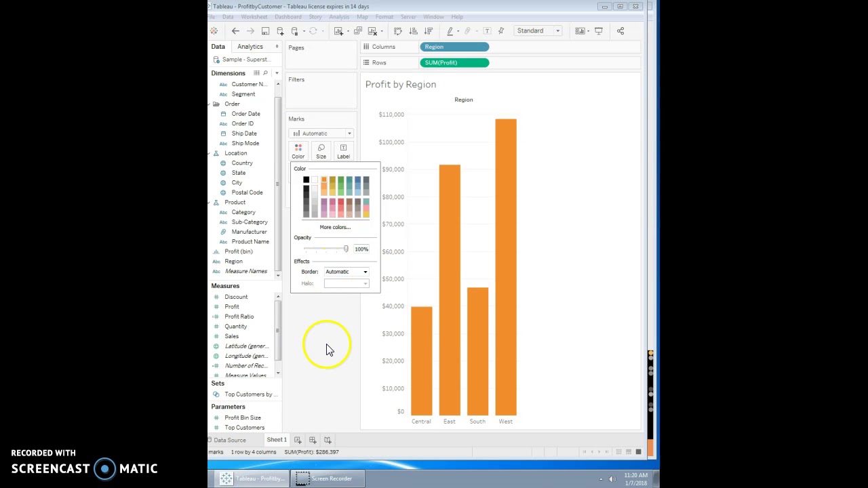Image resolution: width=868 pixels, height=488 pixels.
Task: Open the Worksheet menu
Action: coord(254,17)
